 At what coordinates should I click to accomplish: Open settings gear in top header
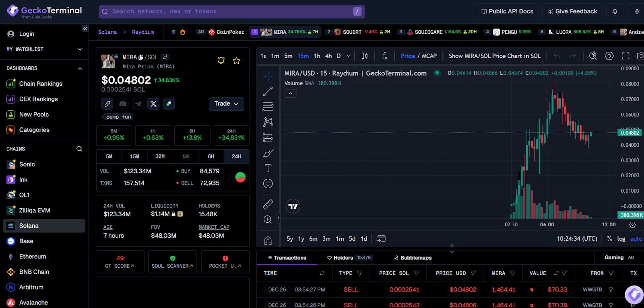[x=637, y=12]
